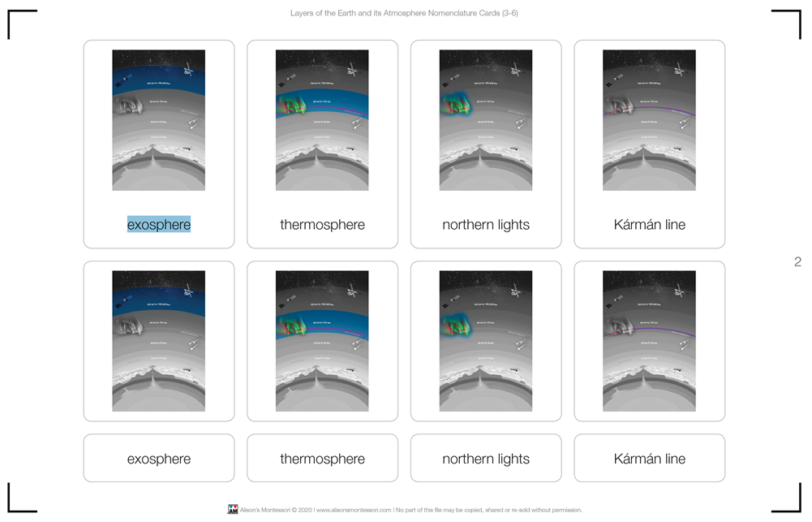Select the top-row thermosphere card image
Viewport: 812px width, 522px height.
coord(322,120)
